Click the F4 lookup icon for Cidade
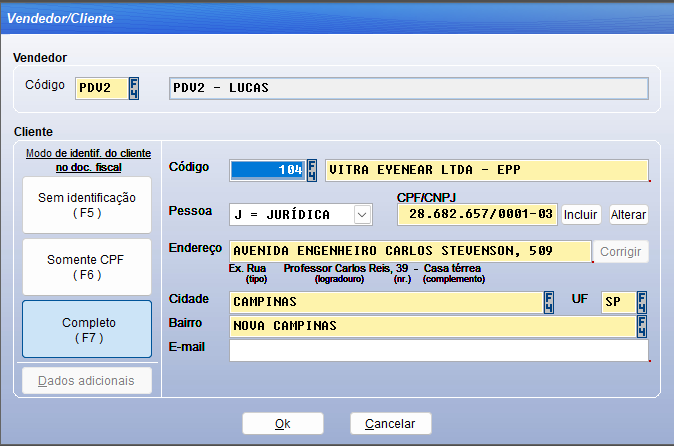The width and height of the screenshot is (674, 446). [549, 301]
